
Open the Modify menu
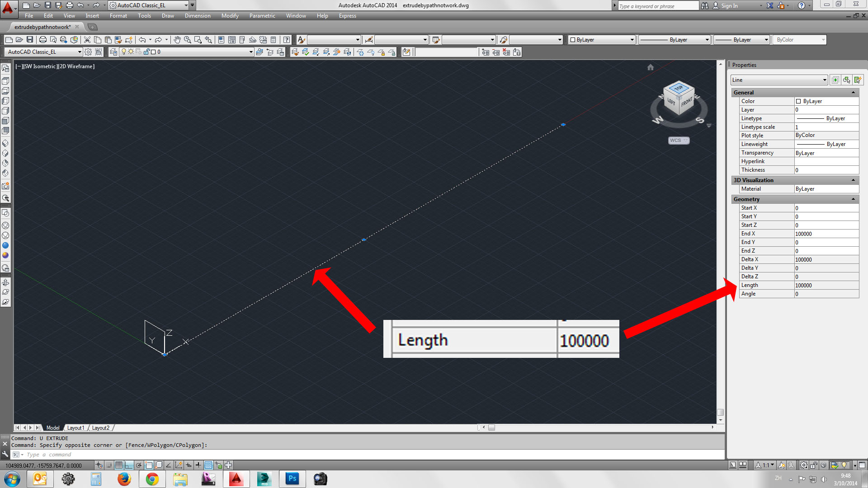(230, 15)
